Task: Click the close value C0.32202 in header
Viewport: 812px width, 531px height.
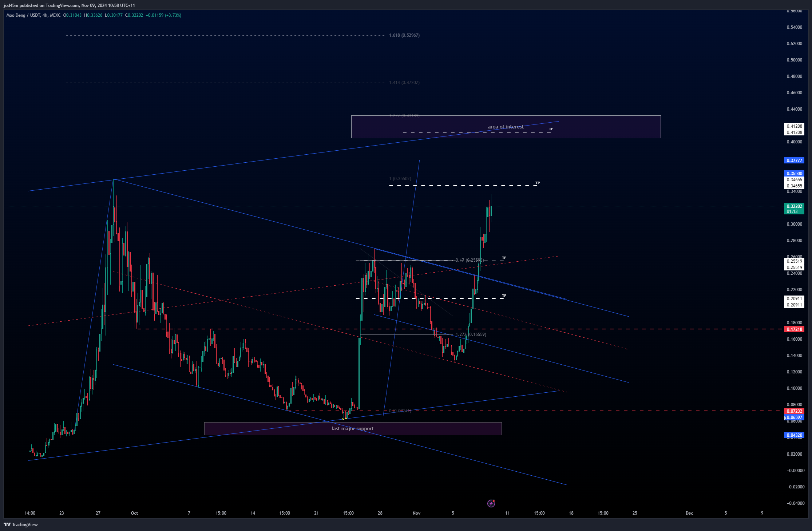Action: tap(134, 15)
